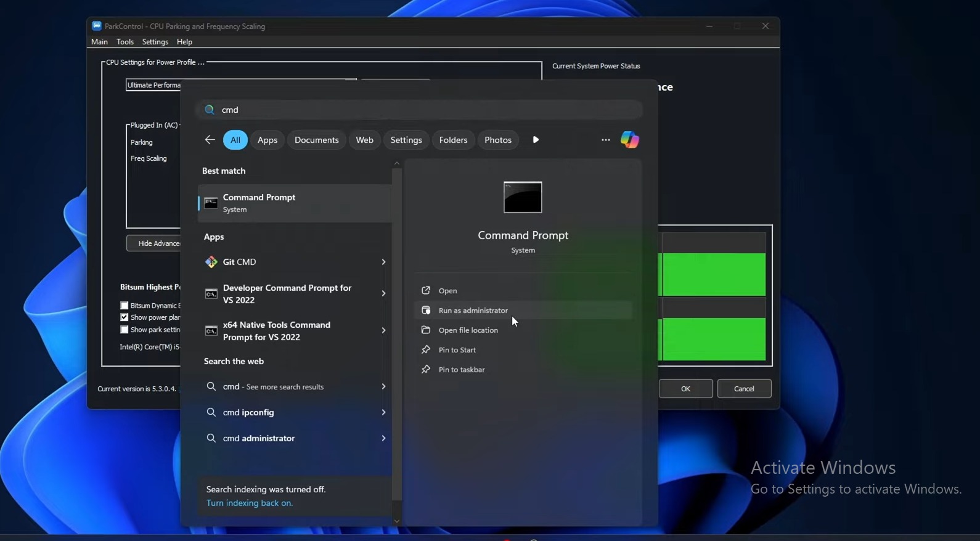980x541 pixels.
Task: Open the Help menu in ParkControl
Action: 184,42
